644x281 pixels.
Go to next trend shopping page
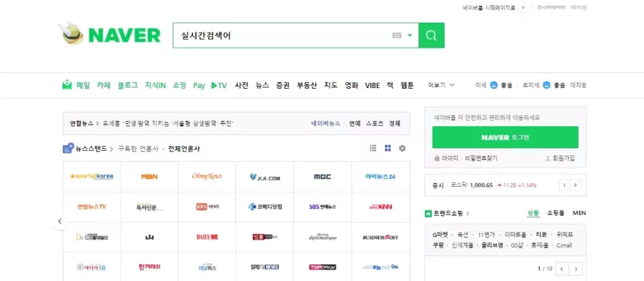[576, 268]
